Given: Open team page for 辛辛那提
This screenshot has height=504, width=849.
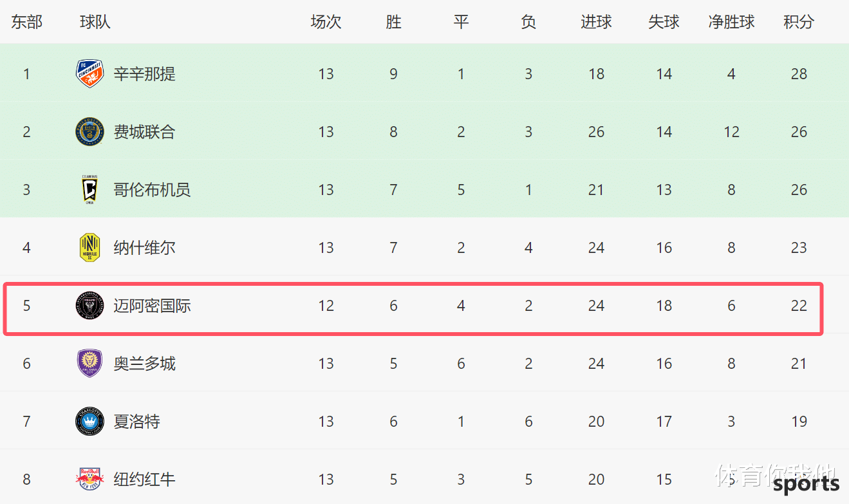Looking at the screenshot, I should (144, 74).
